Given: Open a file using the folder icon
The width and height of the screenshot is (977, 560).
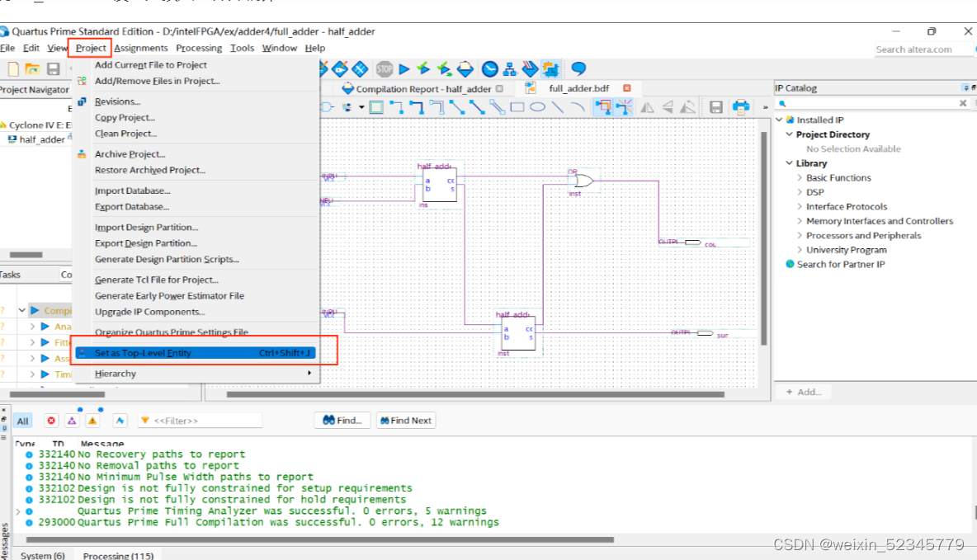Looking at the screenshot, I should pos(32,69).
